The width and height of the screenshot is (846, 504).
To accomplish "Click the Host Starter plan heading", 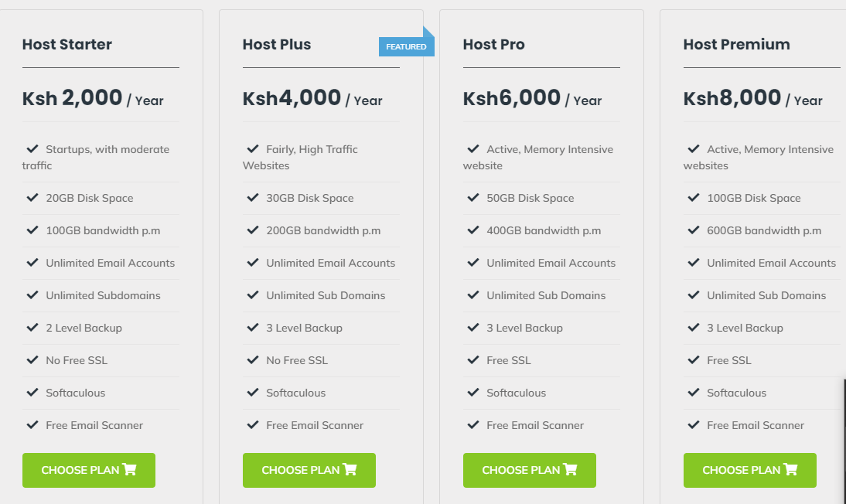I will coord(67,44).
